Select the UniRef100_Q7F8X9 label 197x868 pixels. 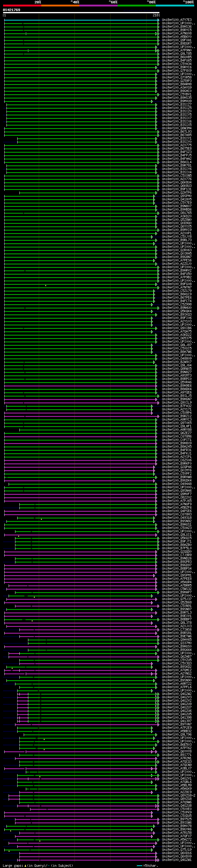[177, 71]
